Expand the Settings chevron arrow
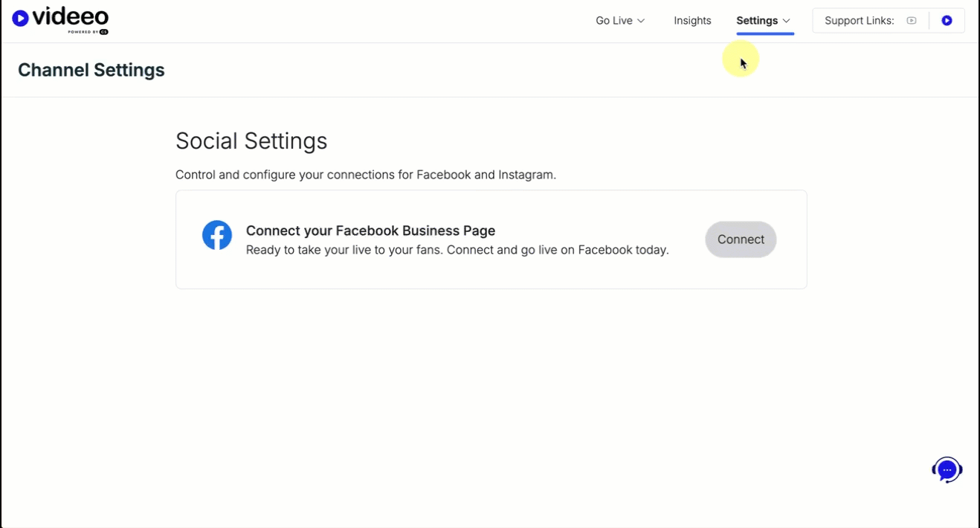 787,21
